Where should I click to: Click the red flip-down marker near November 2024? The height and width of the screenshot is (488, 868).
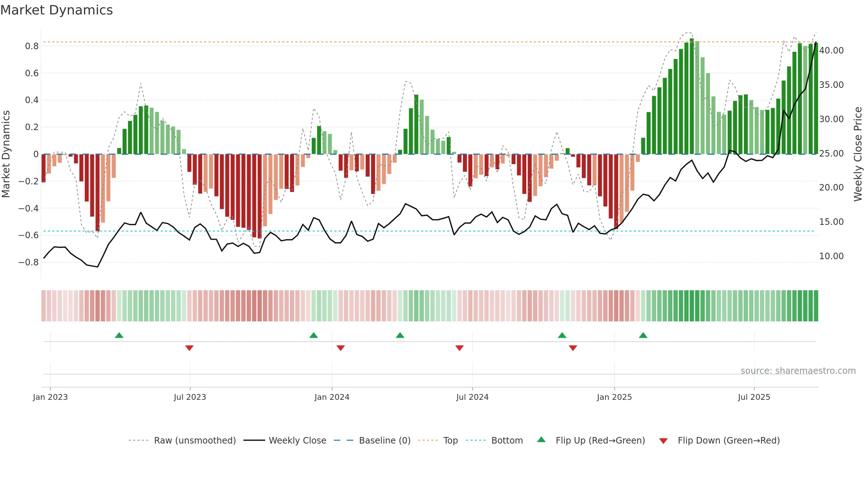point(573,348)
